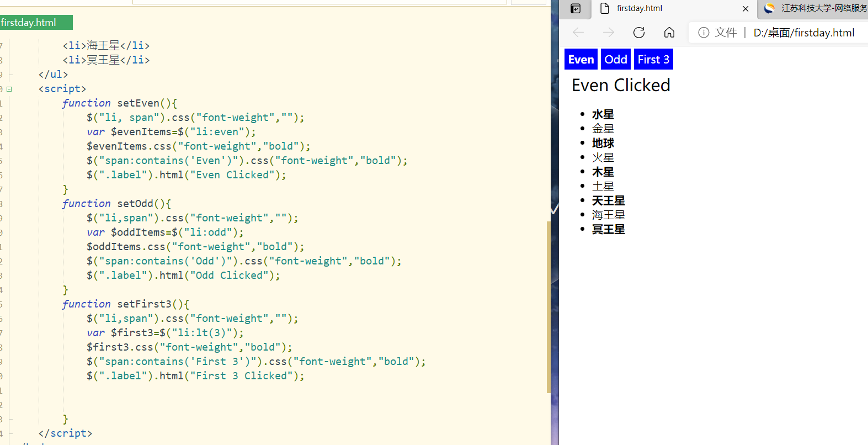Click the 木星 list item

point(603,172)
